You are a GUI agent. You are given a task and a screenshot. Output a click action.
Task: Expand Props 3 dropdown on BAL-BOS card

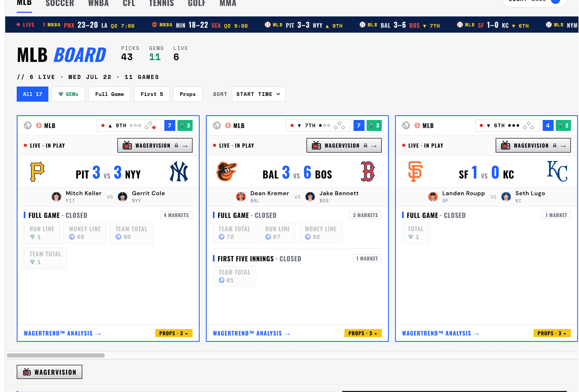tap(363, 333)
